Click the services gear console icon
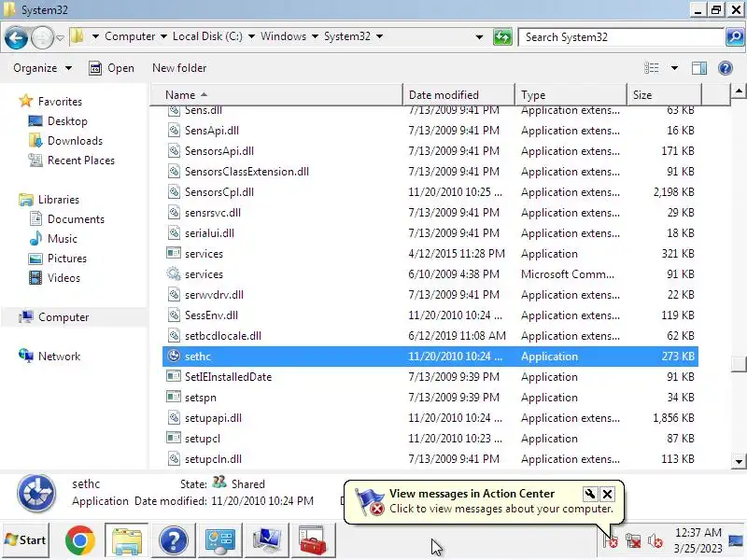The image size is (747, 560). [x=174, y=273]
